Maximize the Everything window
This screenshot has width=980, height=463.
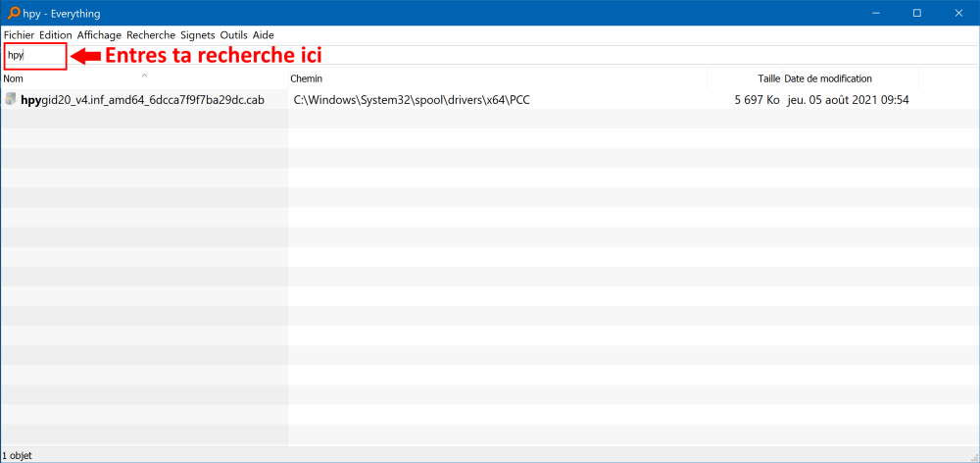pyautogui.click(x=917, y=13)
